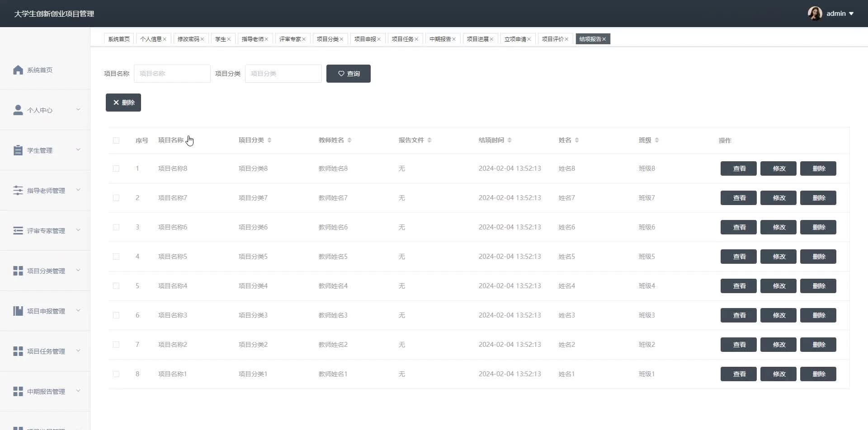Open the admin user dropdown arrow

pos(851,14)
